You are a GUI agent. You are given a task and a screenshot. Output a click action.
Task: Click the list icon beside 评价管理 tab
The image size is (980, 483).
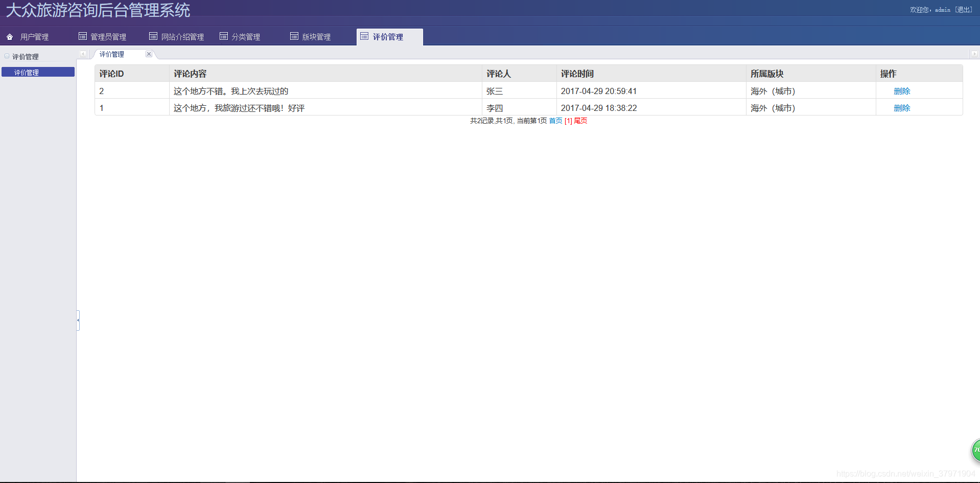click(364, 36)
